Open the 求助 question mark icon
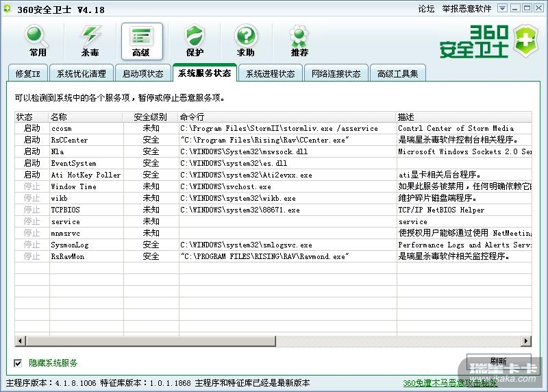The width and height of the screenshot is (548, 392). click(246, 41)
